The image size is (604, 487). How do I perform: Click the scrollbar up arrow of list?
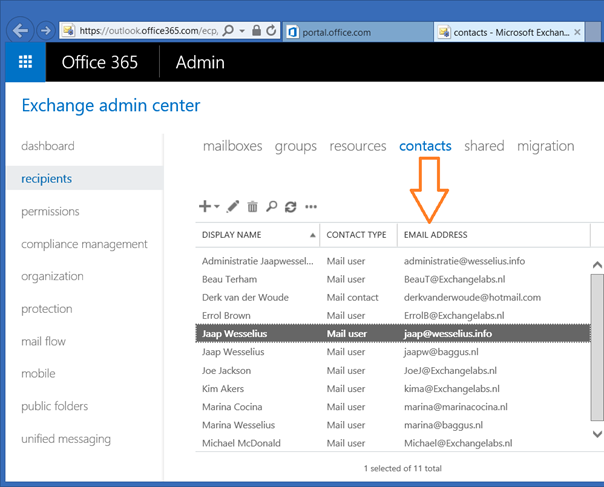click(x=597, y=265)
